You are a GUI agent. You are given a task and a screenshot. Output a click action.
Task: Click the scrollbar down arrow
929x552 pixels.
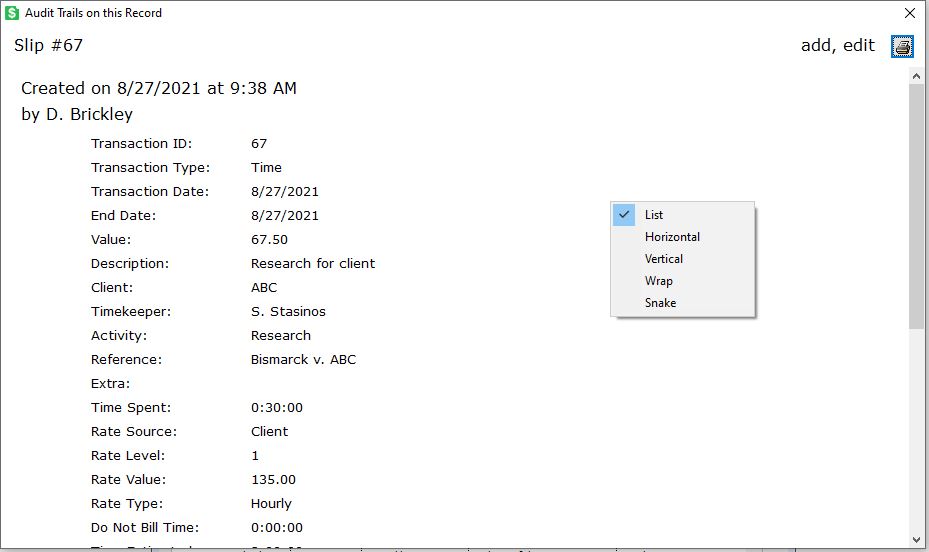click(x=916, y=540)
